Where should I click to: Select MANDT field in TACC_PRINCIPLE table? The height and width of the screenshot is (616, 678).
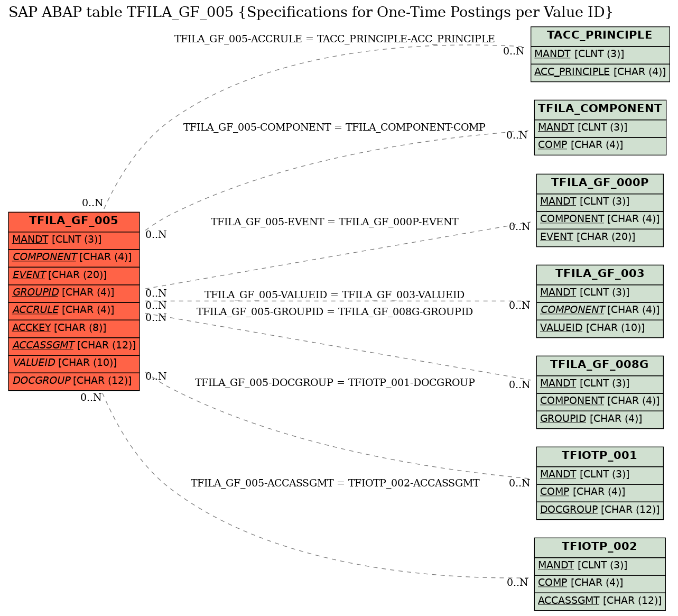tap(600, 54)
